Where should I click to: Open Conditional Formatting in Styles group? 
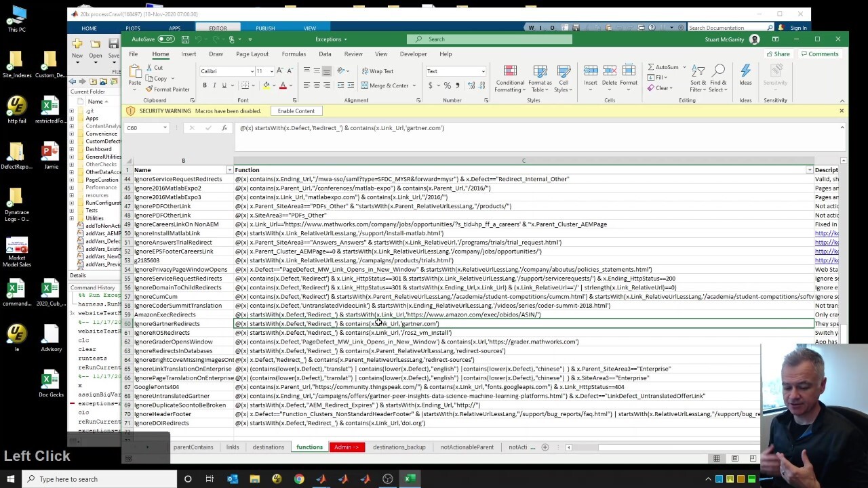(x=509, y=79)
